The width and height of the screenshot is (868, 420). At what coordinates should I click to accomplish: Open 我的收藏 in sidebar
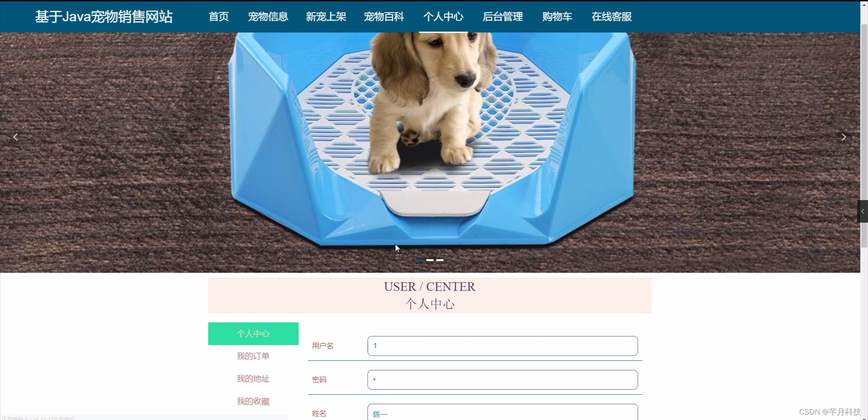click(253, 401)
